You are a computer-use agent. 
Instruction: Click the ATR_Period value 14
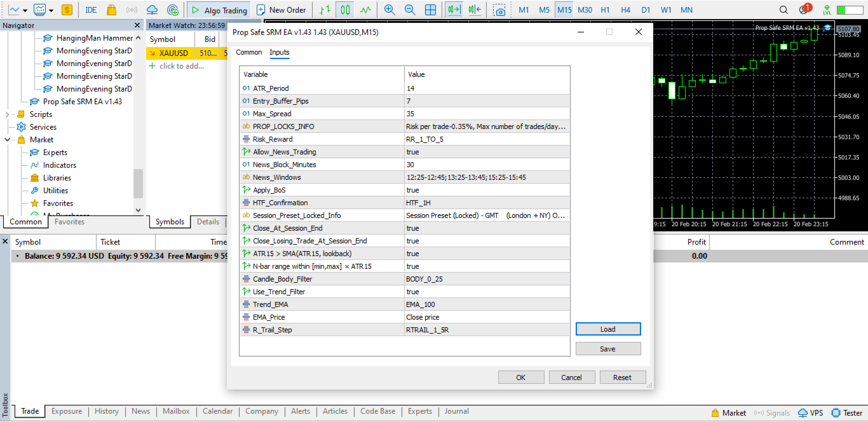click(487, 88)
